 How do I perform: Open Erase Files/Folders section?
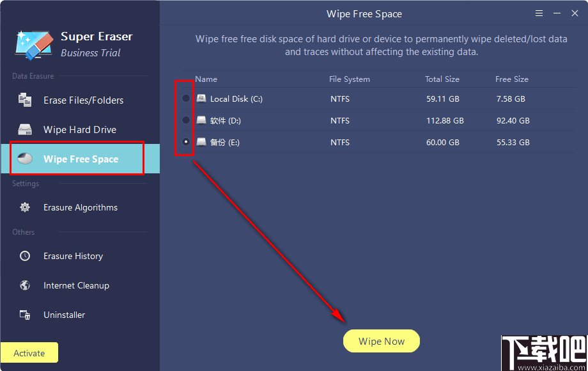[x=81, y=100]
